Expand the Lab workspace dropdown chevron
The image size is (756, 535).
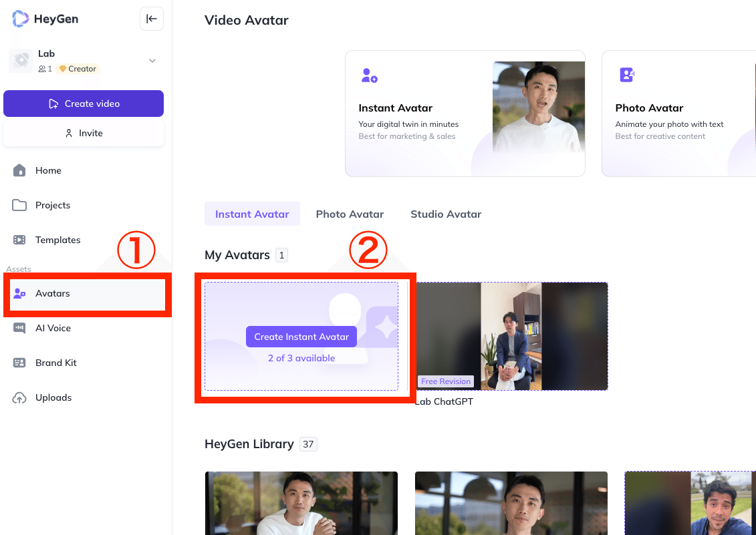pos(152,61)
